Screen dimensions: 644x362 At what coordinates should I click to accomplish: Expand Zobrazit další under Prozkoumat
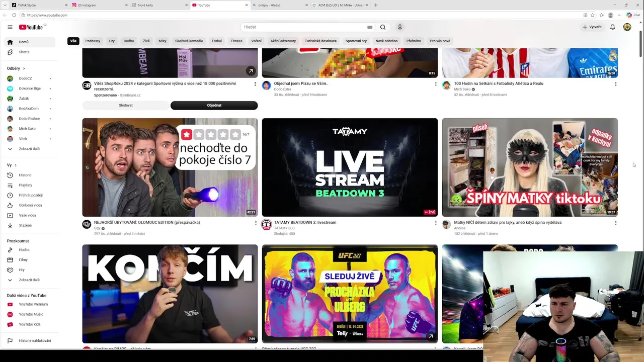pos(30,280)
